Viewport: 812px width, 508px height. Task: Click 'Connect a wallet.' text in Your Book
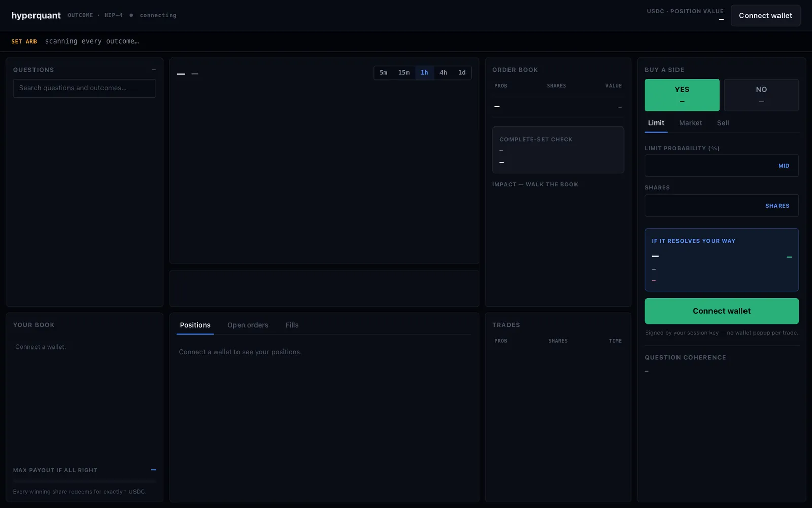(41, 347)
